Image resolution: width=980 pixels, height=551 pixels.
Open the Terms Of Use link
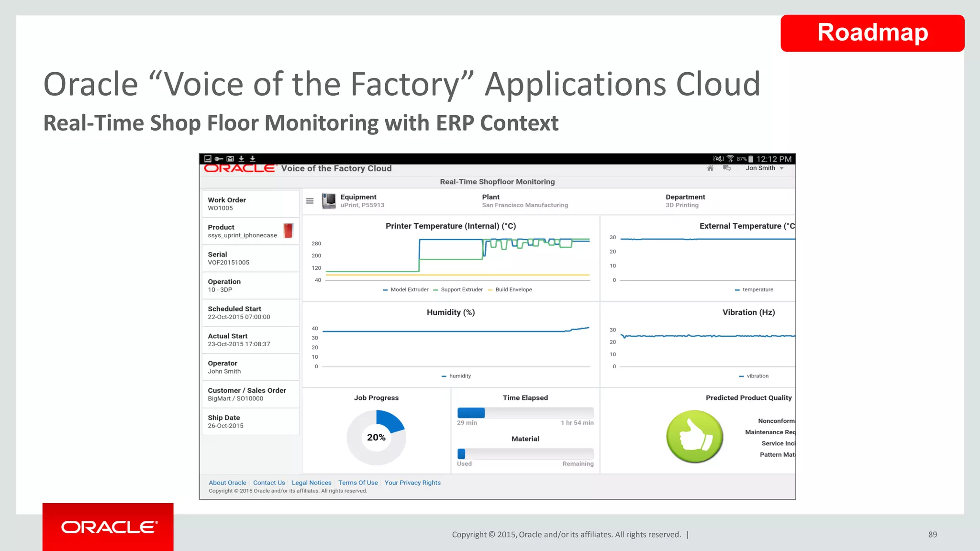pyautogui.click(x=358, y=483)
